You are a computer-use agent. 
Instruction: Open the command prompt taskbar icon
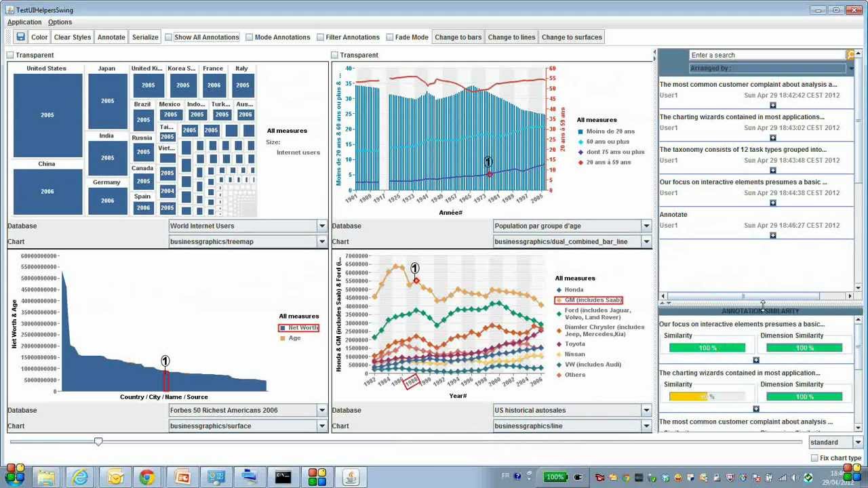(x=283, y=477)
